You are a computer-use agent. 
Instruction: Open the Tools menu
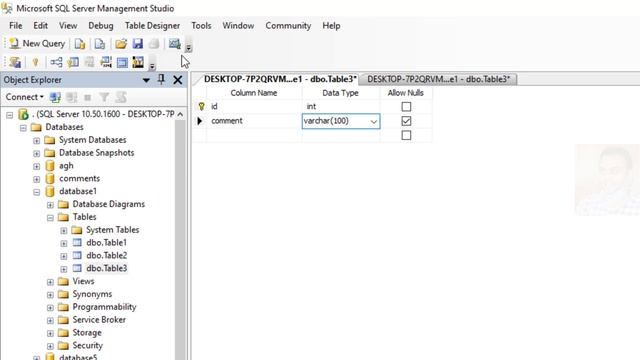[x=201, y=26]
